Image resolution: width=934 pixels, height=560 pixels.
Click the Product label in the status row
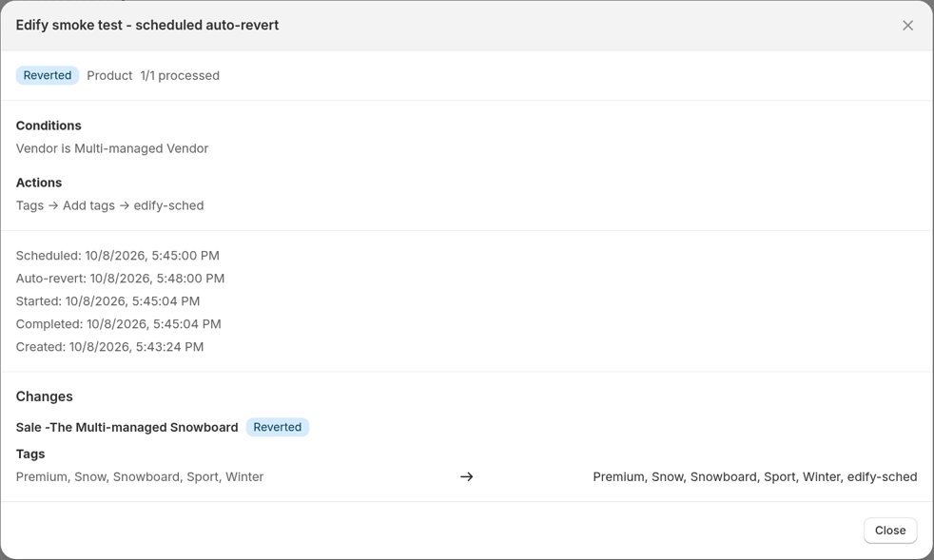[109, 76]
